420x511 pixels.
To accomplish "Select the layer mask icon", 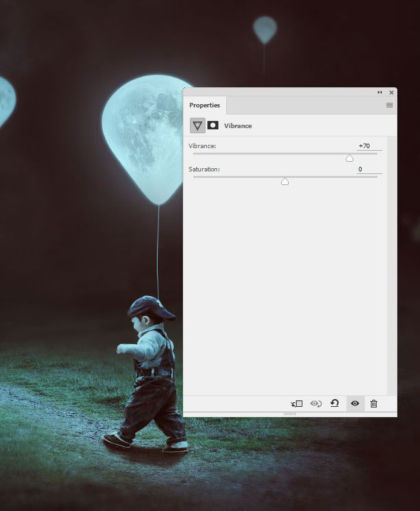I will coord(213,125).
